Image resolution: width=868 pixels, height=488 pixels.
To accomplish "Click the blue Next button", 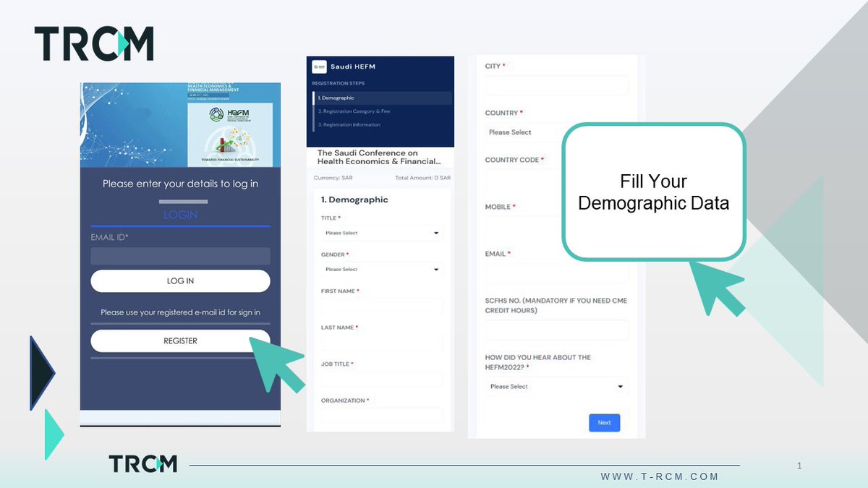I will [x=604, y=422].
